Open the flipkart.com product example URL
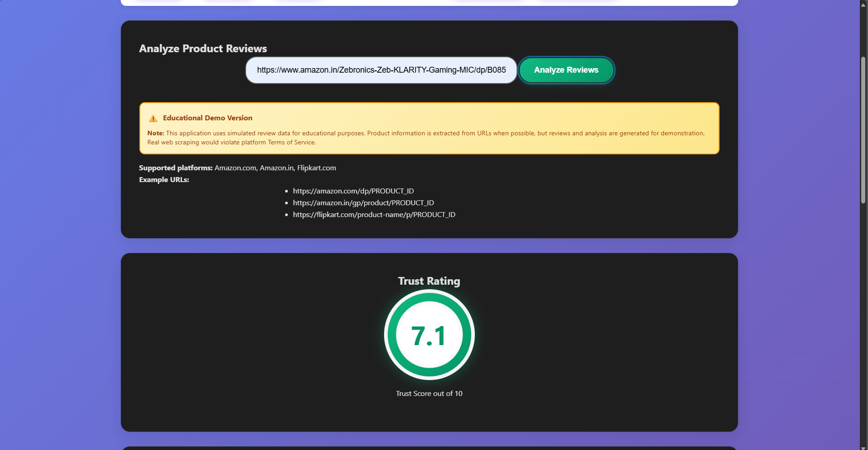 (374, 214)
